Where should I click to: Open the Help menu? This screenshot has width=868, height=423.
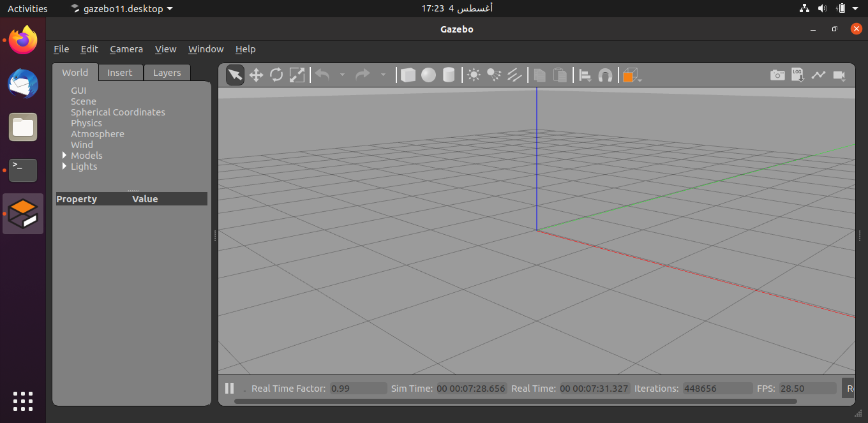(245, 49)
